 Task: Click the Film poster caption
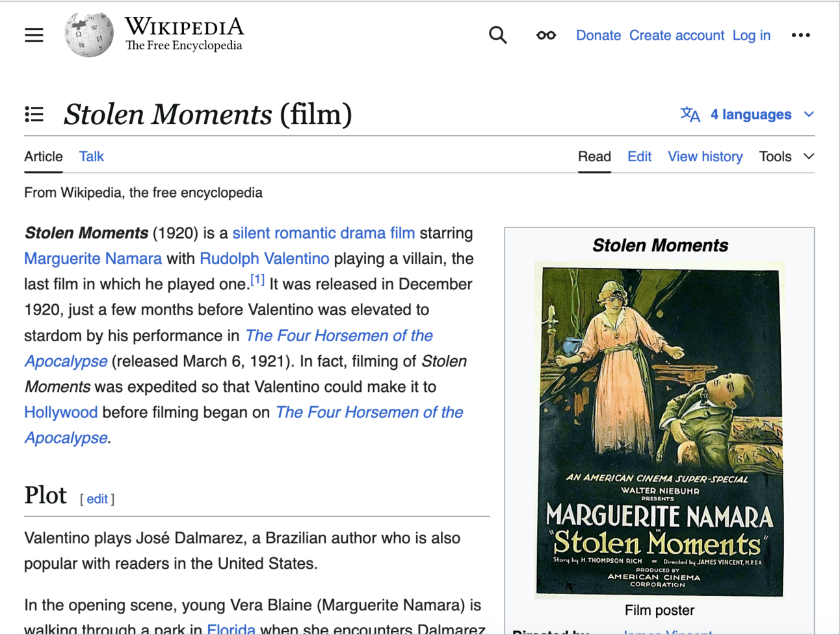click(x=659, y=610)
